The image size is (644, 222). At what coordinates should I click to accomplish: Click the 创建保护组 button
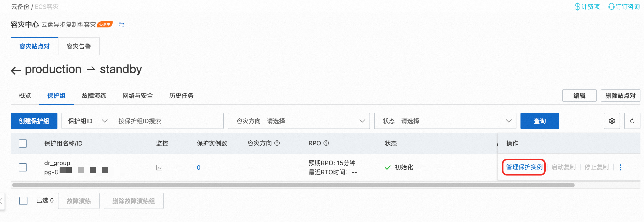tap(34, 121)
